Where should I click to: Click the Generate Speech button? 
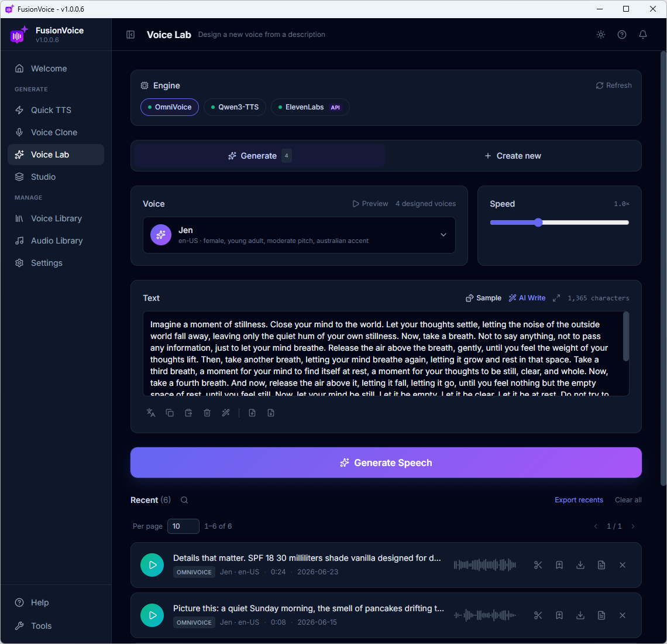click(x=386, y=463)
